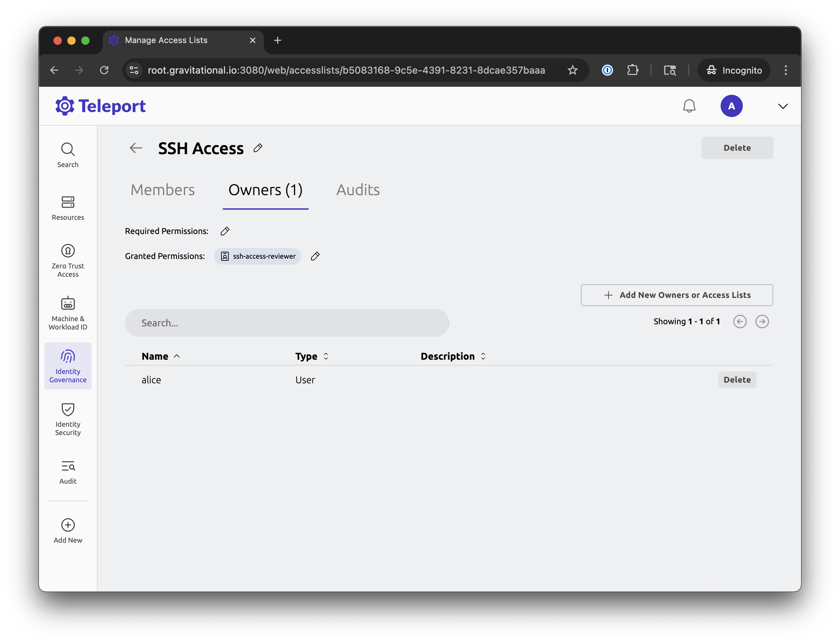Select Identity Governance in sidebar

point(68,366)
